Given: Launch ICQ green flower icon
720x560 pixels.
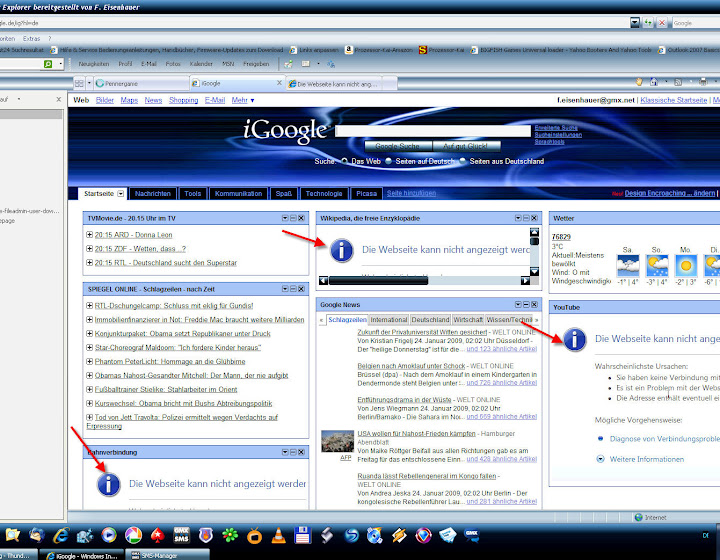Looking at the screenshot, I should click(230, 535).
